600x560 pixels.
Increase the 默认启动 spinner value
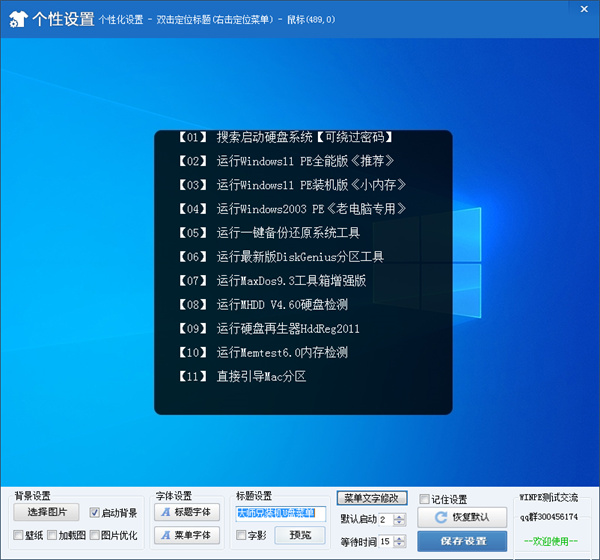tap(399, 516)
